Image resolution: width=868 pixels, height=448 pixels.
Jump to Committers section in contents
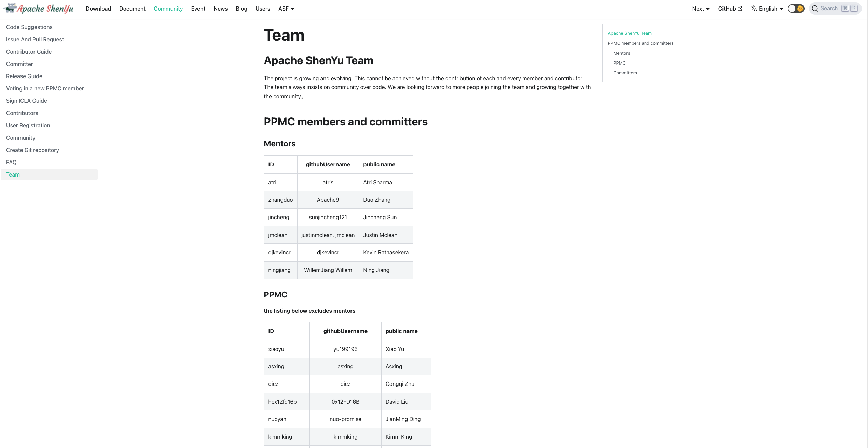[625, 73]
